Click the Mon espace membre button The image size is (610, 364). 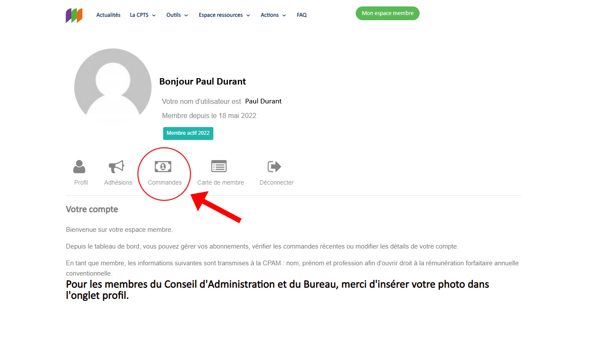click(x=388, y=13)
